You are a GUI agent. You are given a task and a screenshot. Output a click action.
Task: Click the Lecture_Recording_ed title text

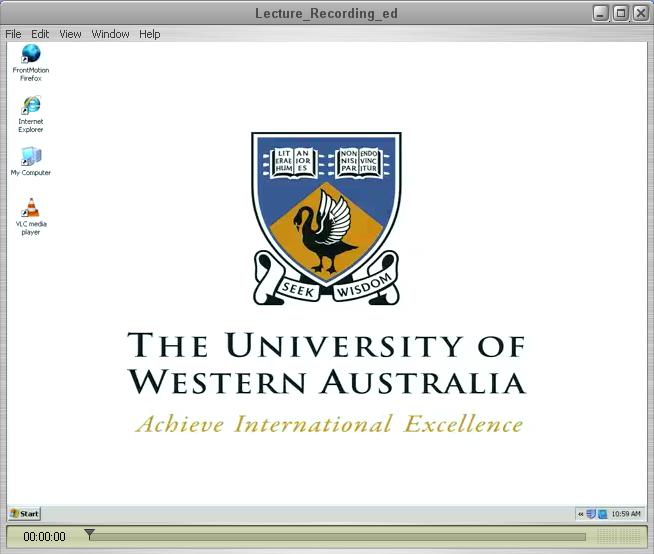[x=326, y=13]
